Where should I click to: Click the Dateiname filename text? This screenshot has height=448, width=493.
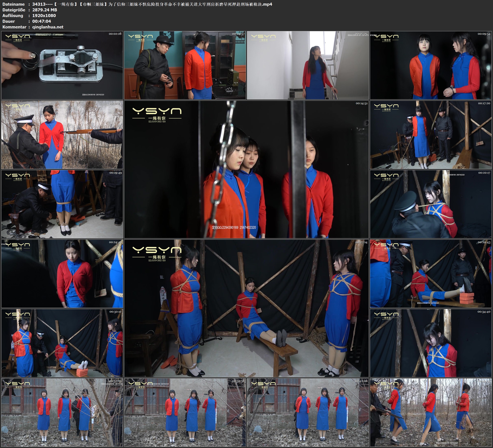pyautogui.click(x=152, y=4)
